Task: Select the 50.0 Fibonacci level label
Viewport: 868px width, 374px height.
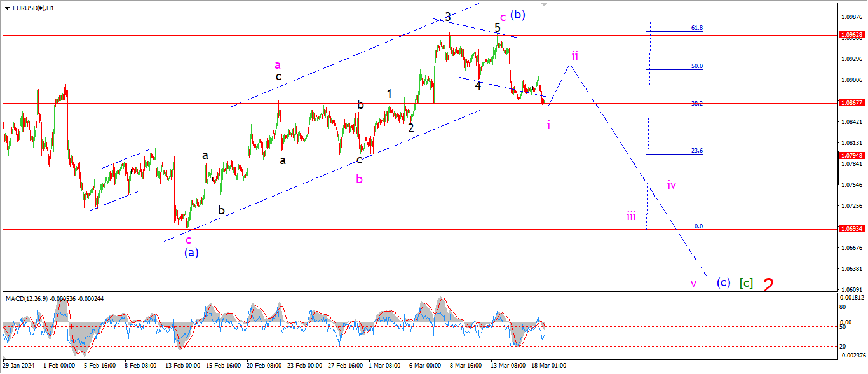Action: 697,66
